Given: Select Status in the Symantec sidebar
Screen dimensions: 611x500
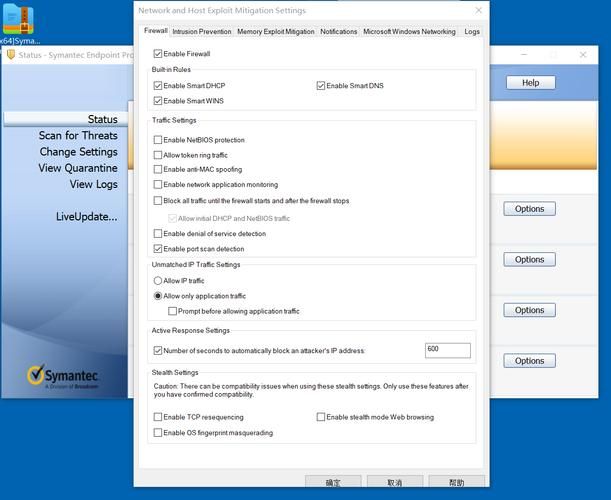Looking at the screenshot, I should point(65,119).
